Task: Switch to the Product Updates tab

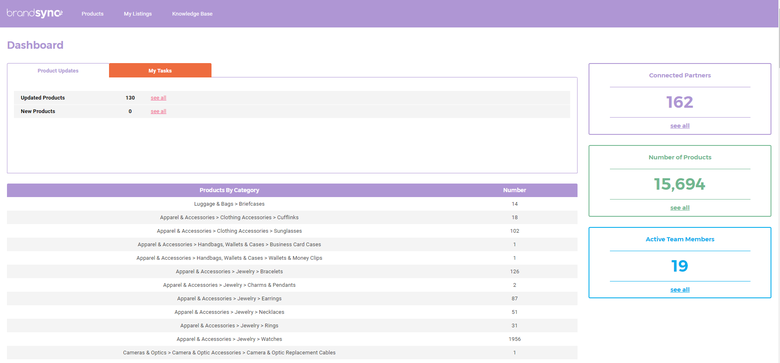Action: [x=58, y=71]
